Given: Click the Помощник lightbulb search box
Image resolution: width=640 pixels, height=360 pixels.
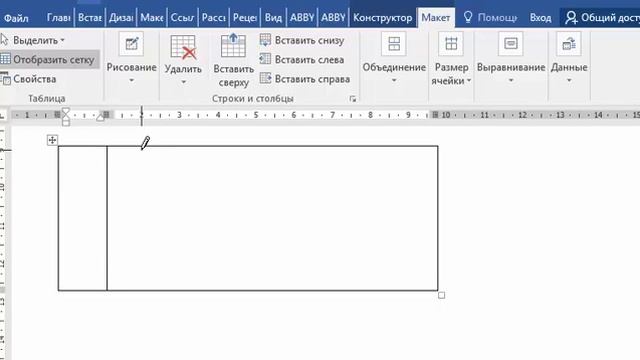Looking at the screenshot, I should [x=491, y=18].
